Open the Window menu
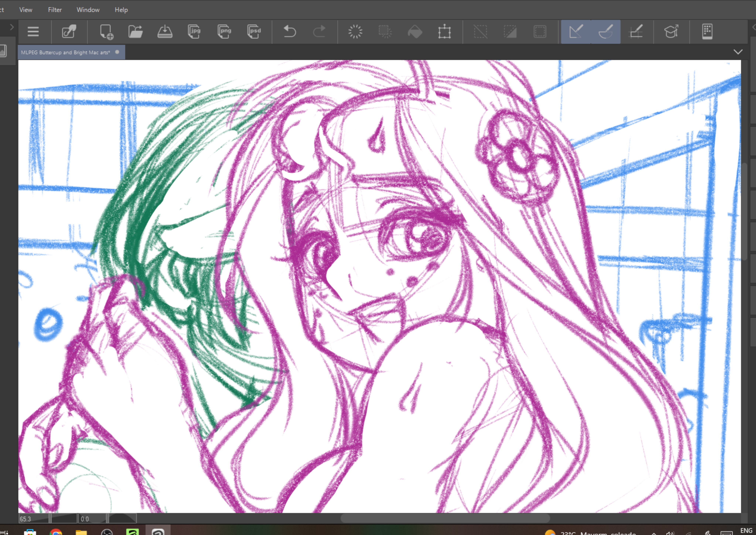Image resolution: width=756 pixels, height=535 pixels. 88,10
